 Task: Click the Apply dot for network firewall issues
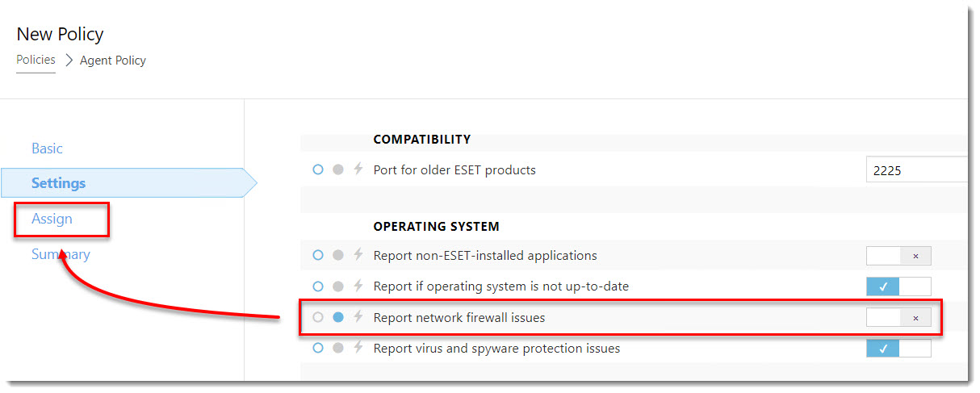[338, 317]
